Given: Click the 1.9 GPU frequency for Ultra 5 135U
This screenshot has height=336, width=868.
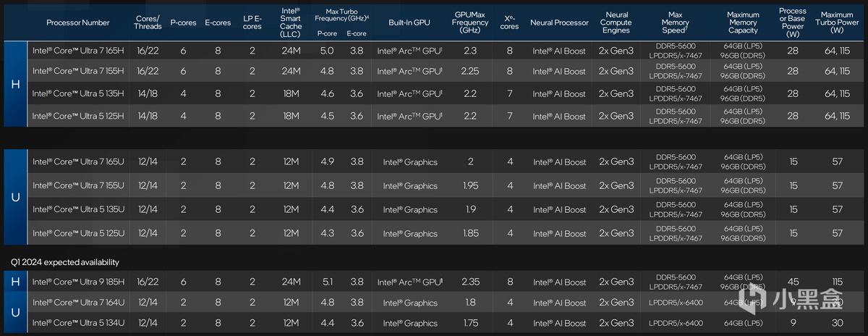Looking at the screenshot, I should (471, 210).
